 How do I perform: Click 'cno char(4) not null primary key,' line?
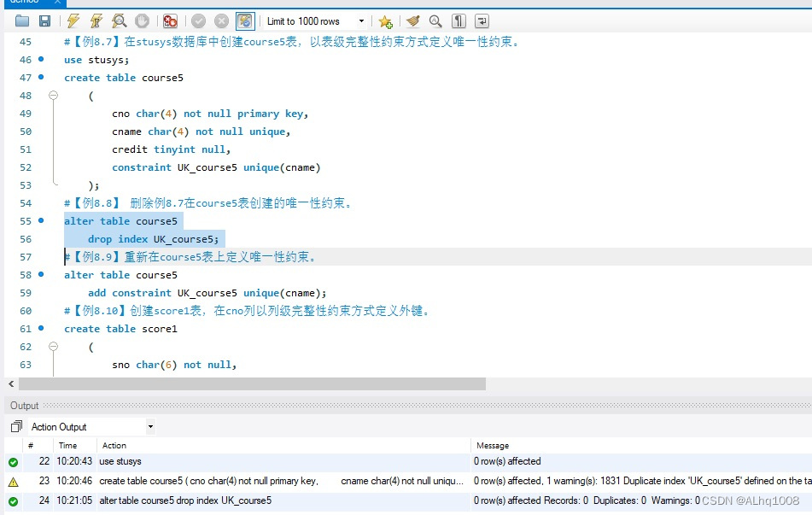click(x=210, y=114)
